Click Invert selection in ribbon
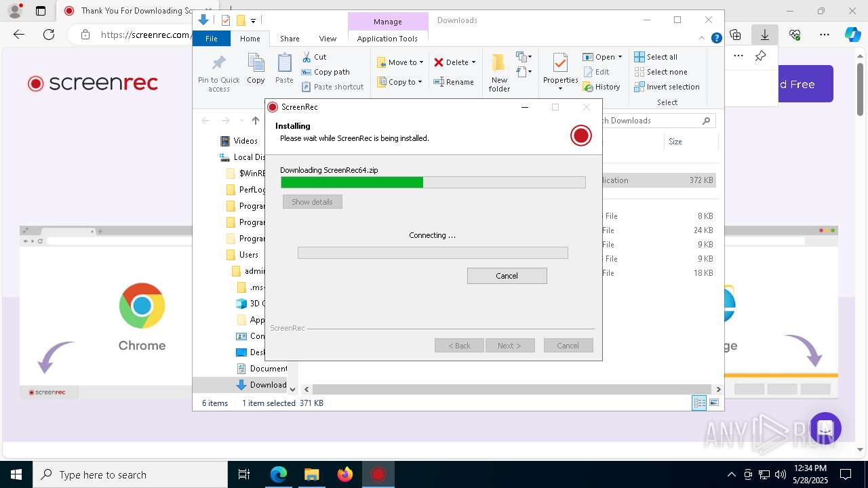Screen dimensions: 868x488 click(667, 87)
